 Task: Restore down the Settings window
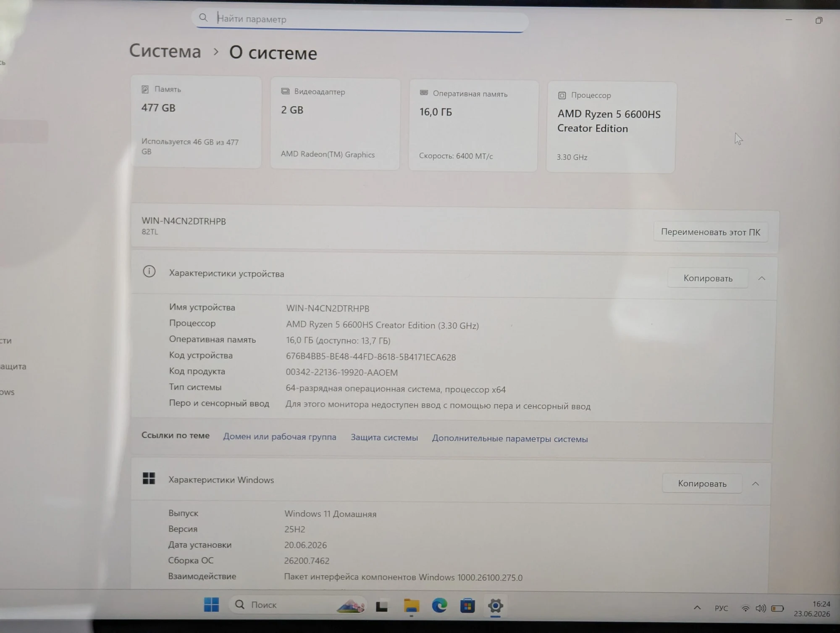pyautogui.click(x=819, y=20)
